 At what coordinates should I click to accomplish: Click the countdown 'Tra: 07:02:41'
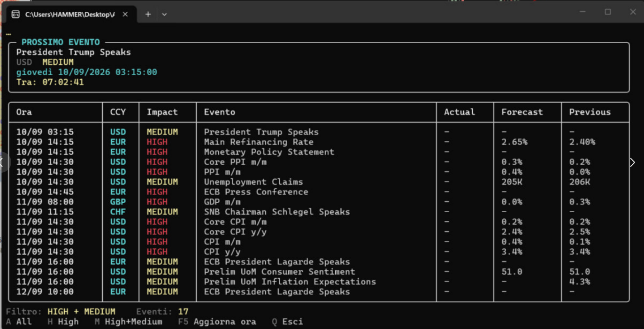[50, 82]
